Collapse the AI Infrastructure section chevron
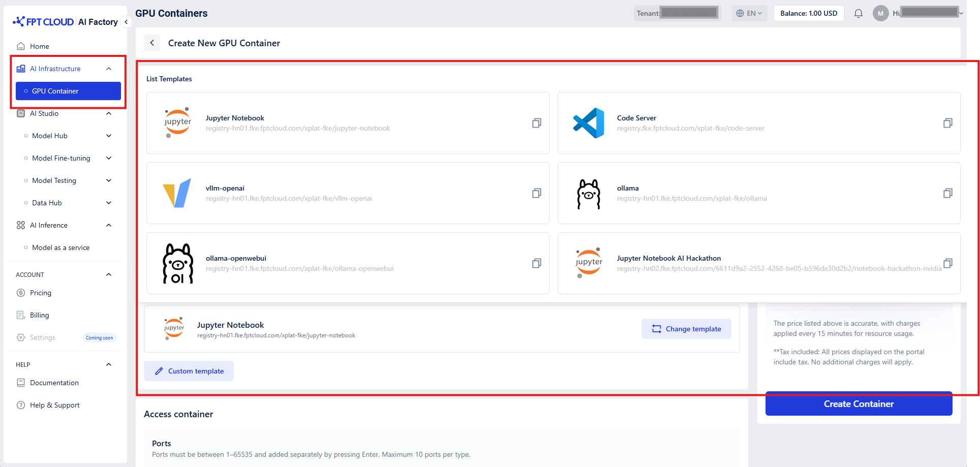 (x=109, y=69)
